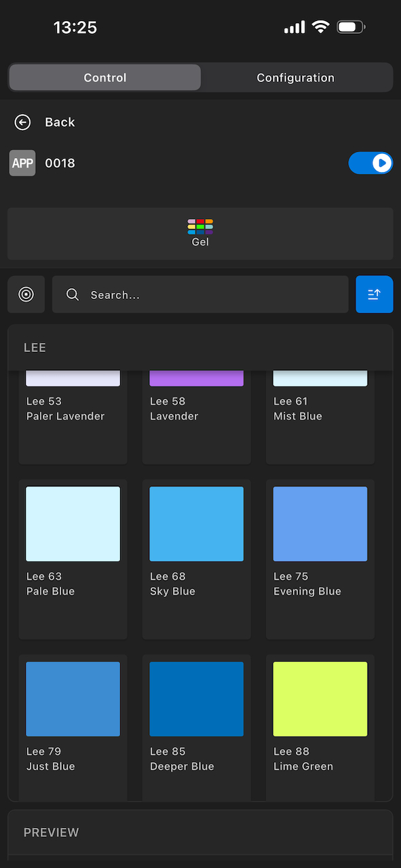The height and width of the screenshot is (868, 401).
Task: Click the Back label
Action: click(x=60, y=122)
